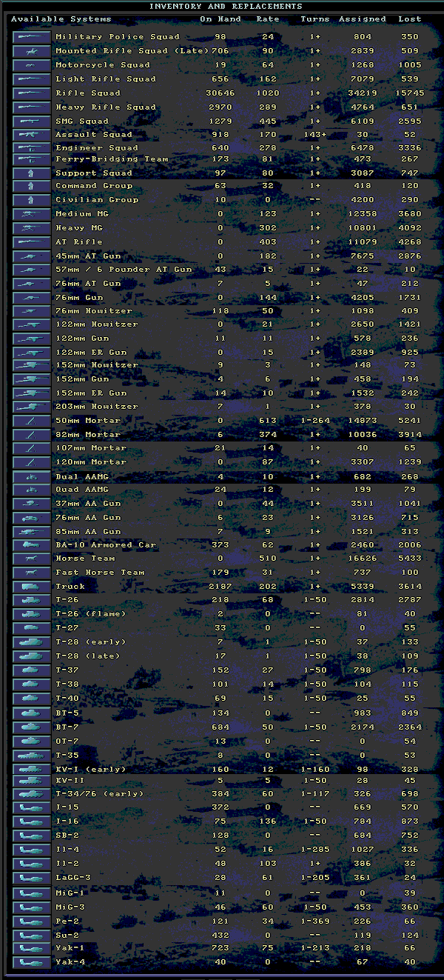Click the Fast Horse Team label
This screenshot has width=444, height=980.
(100, 573)
